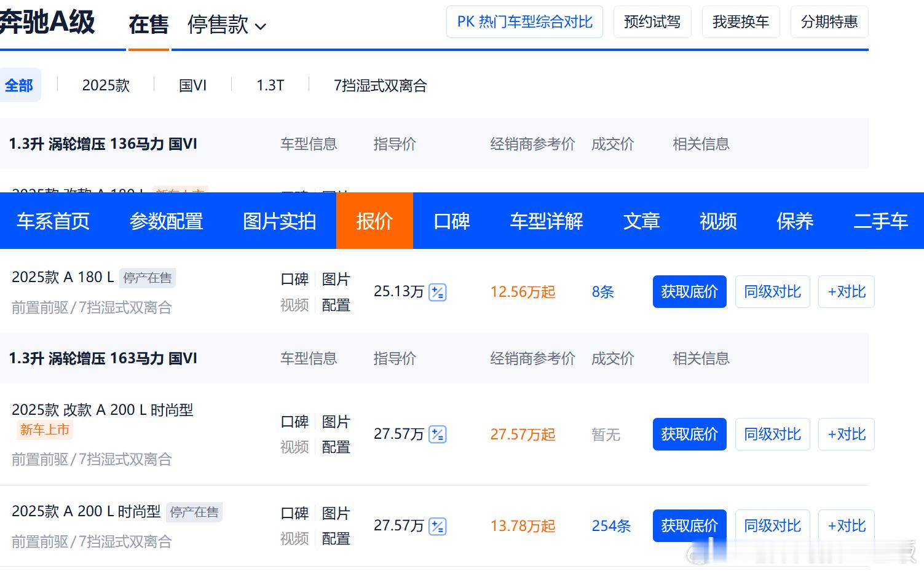Click 获取底价 in the 254条 row
924x574 pixels.
(x=690, y=526)
